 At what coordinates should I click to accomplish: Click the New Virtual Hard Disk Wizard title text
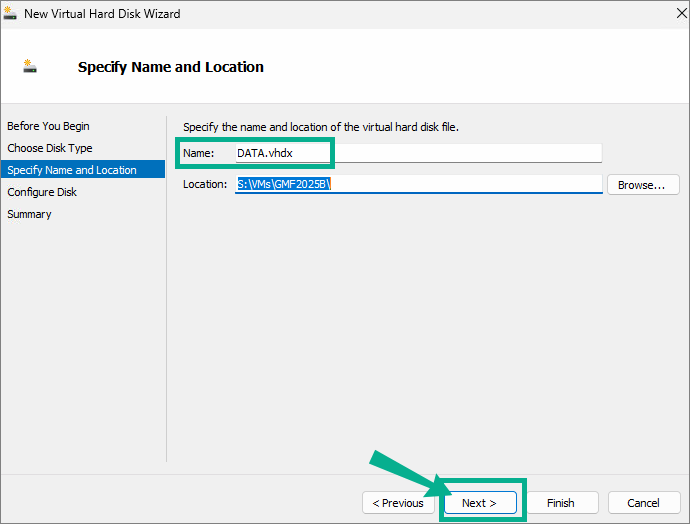pos(102,14)
